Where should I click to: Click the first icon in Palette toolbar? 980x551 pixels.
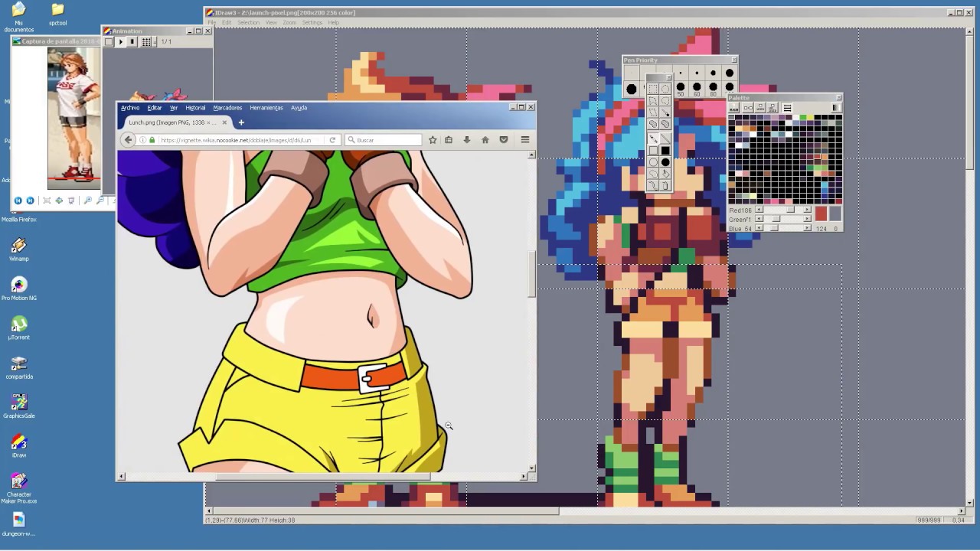pyautogui.click(x=733, y=107)
